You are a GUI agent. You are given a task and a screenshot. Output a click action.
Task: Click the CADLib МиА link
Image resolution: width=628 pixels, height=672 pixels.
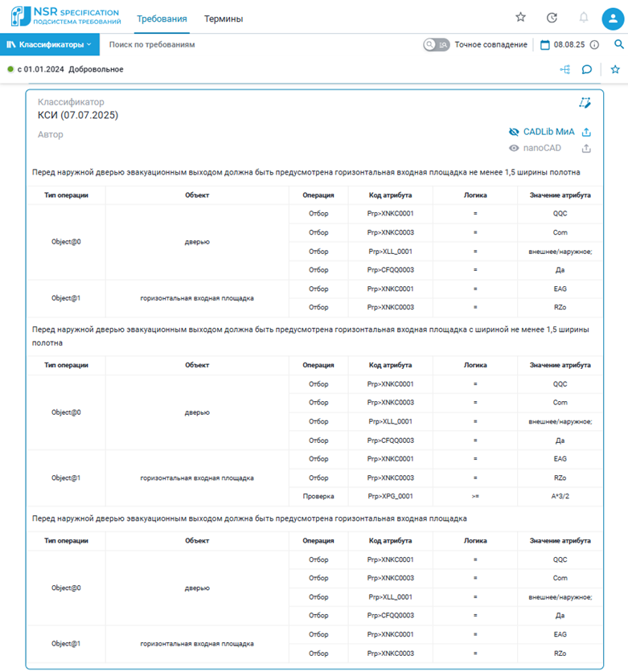pos(548,132)
